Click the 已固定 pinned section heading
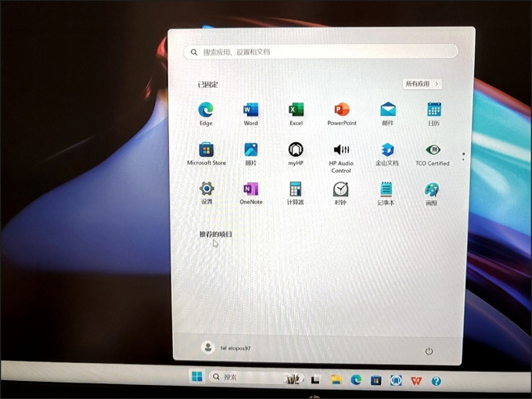Viewport: 532px width, 399px height. pos(207,84)
